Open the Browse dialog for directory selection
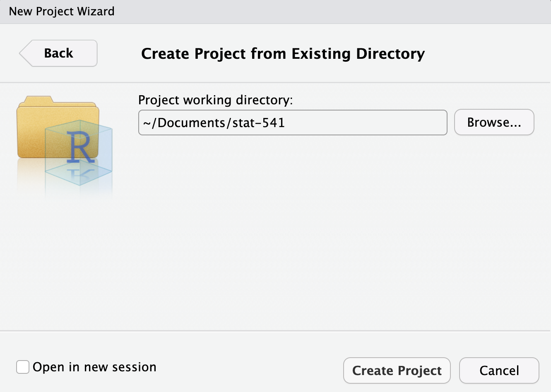Image resolution: width=551 pixels, height=392 pixels. [494, 122]
